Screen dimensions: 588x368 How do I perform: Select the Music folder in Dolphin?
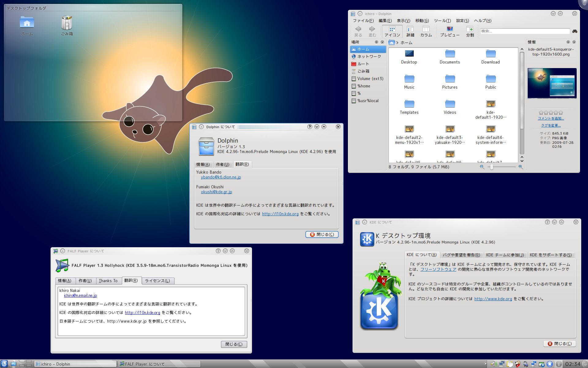409,82
